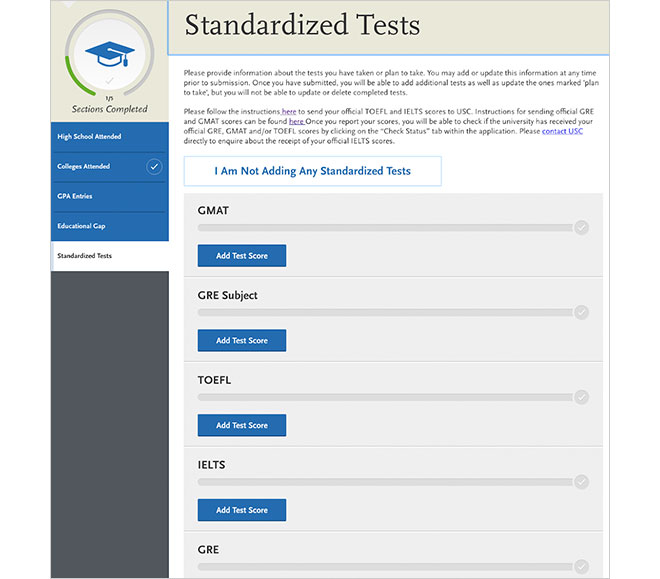660x579 pixels.
Task: Click the IELTS section check icon
Action: point(582,482)
